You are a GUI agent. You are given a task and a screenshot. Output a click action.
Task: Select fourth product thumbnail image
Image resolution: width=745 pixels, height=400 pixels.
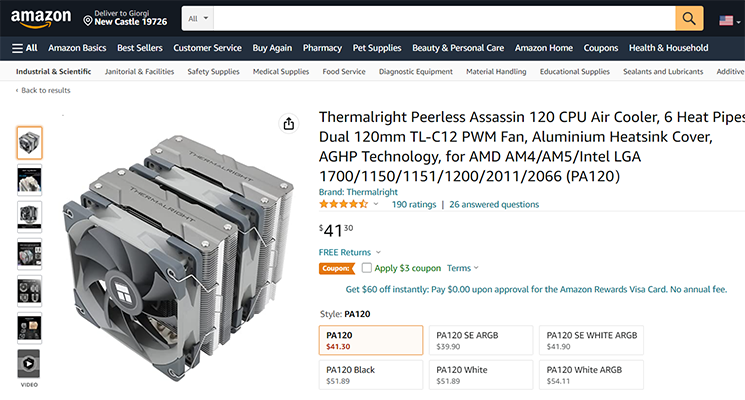29,254
